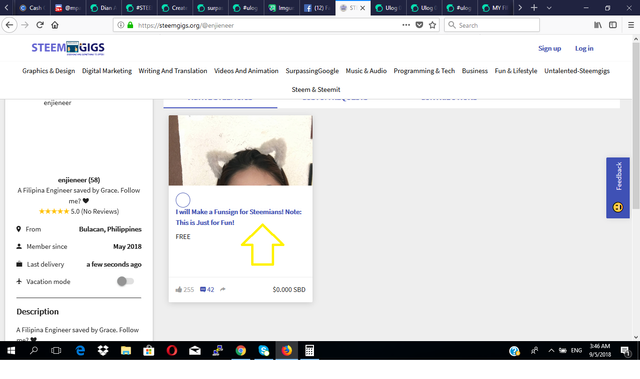
Task: Click the Description heading
Action: click(x=38, y=311)
